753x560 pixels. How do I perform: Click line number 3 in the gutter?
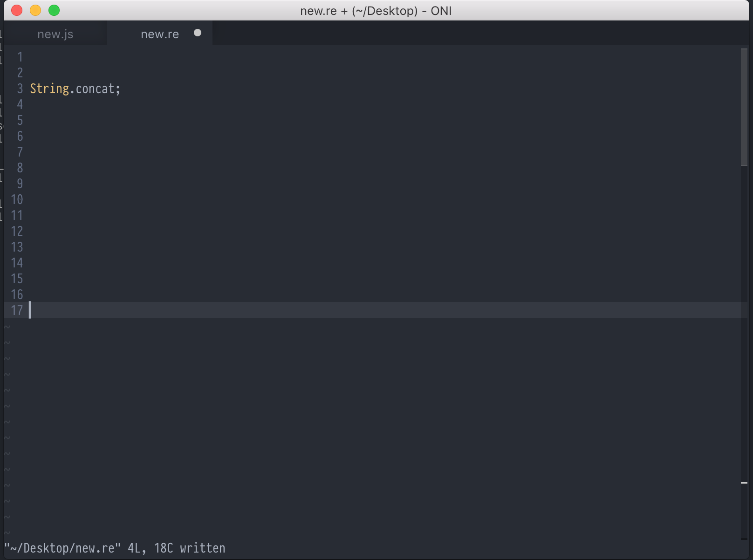pyautogui.click(x=20, y=89)
